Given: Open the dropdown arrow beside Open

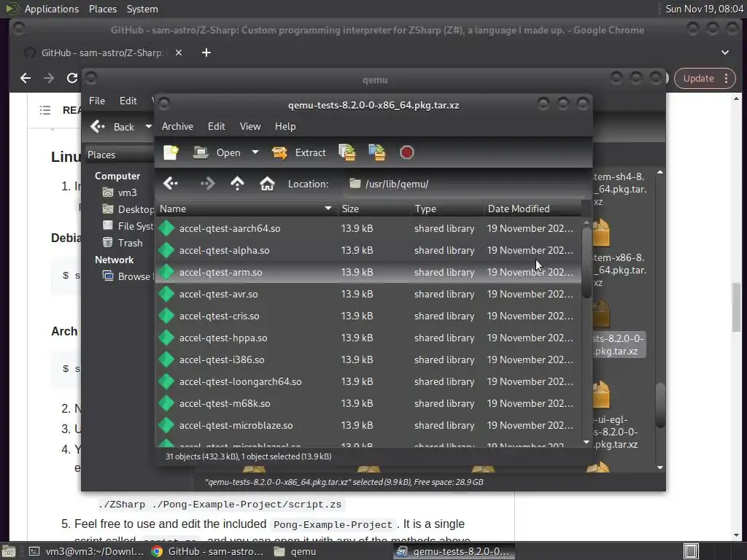Looking at the screenshot, I should click(x=255, y=152).
